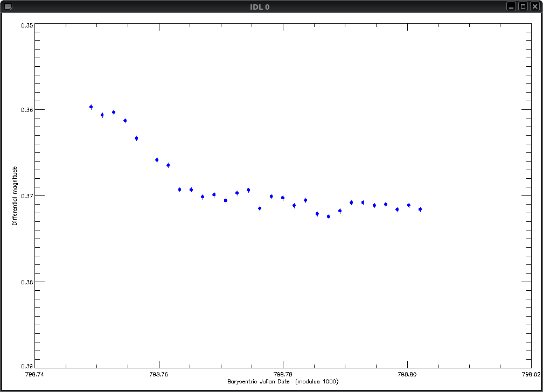Open the window menu icon in title bar
The width and height of the screenshot is (543, 392).
[8, 6]
